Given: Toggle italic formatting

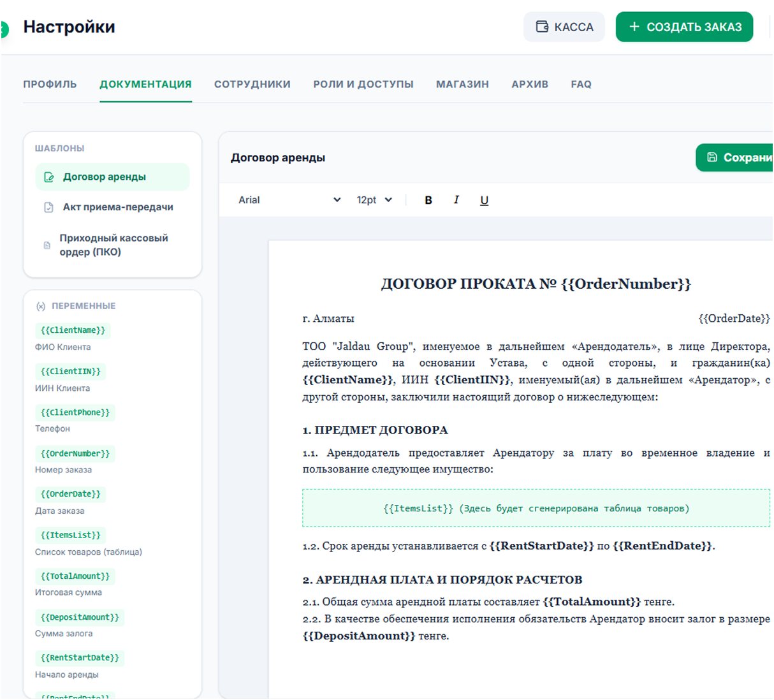Looking at the screenshot, I should pos(456,200).
